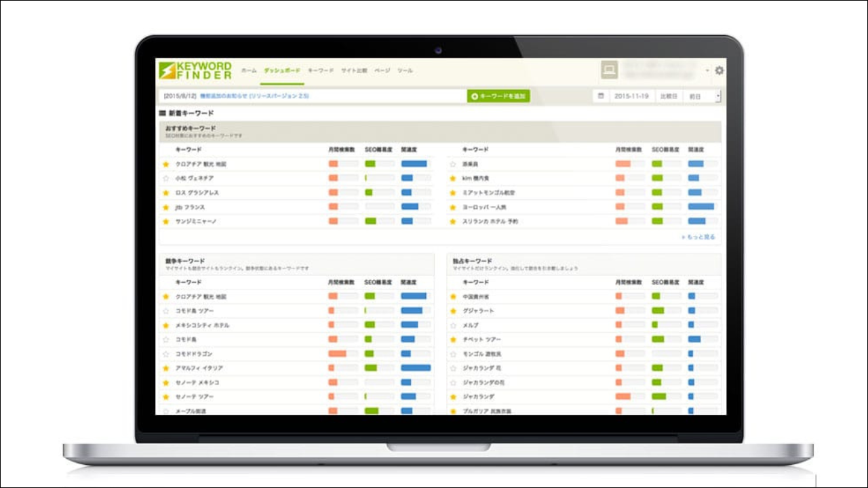The width and height of the screenshot is (868, 488).
Task: Click the 比較日 date selector
Action: coord(669,96)
